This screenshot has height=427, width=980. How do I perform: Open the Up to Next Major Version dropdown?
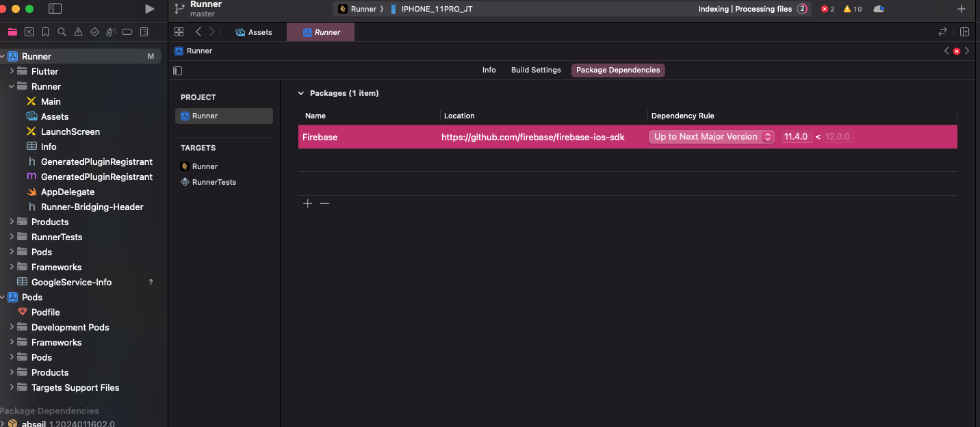712,137
